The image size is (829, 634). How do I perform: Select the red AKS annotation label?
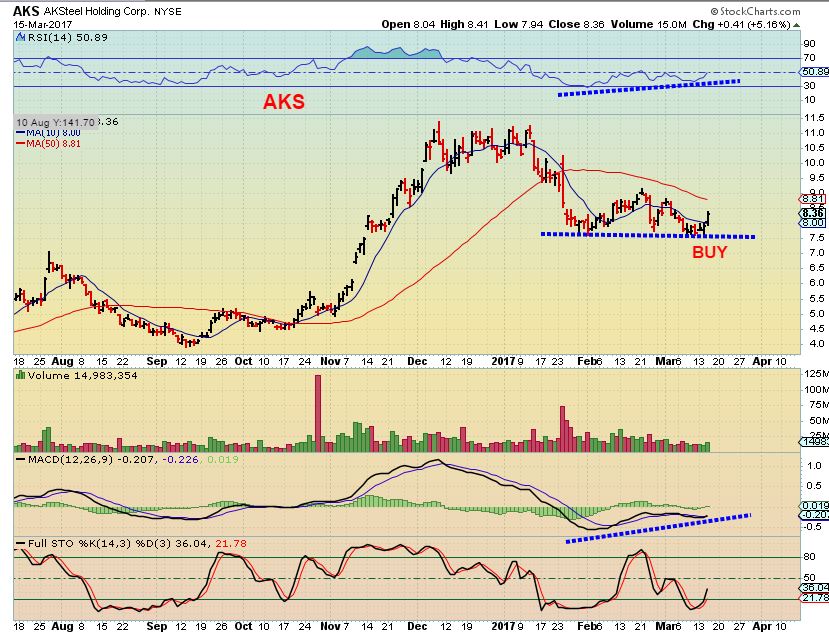click(284, 102)
